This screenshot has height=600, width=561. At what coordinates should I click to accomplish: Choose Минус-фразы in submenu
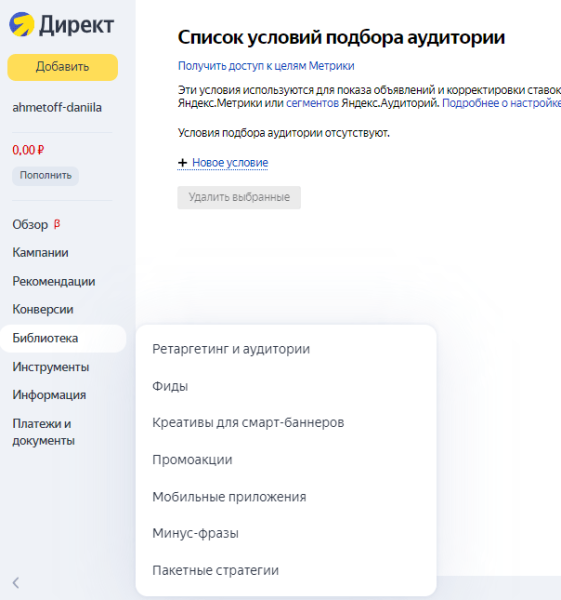(x=196, y=533)
